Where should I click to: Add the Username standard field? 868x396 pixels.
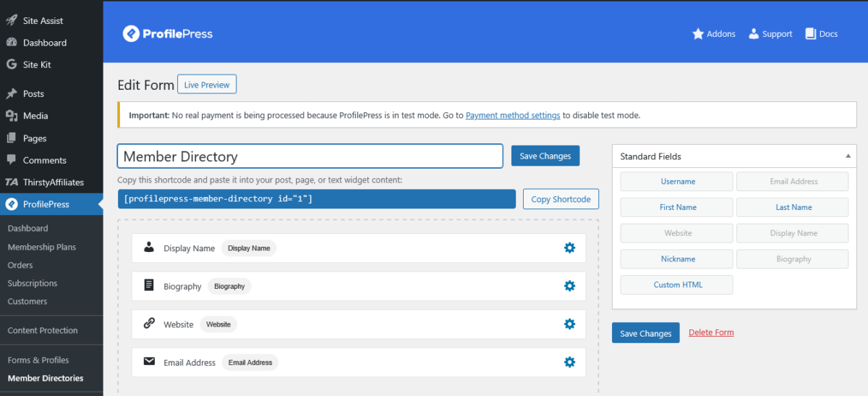(x=677, y=182)
